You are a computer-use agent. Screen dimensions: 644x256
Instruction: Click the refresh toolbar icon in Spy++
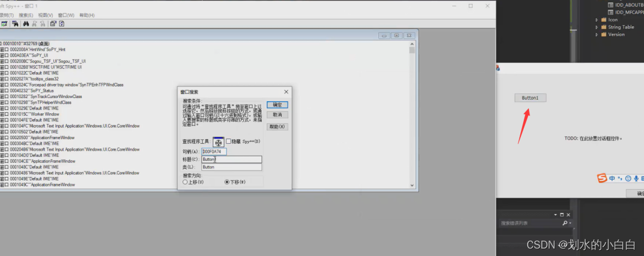tap(62, 24)
